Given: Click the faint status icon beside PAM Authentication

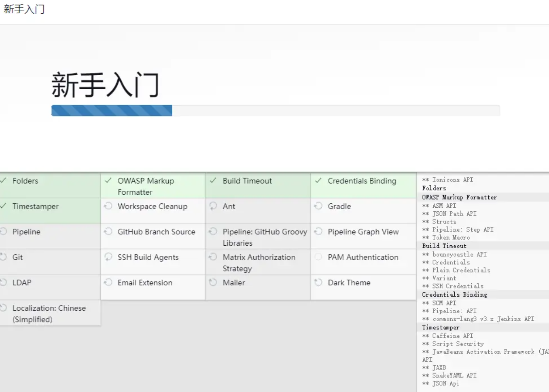Looking at the screenshot, I should [318, 257].
